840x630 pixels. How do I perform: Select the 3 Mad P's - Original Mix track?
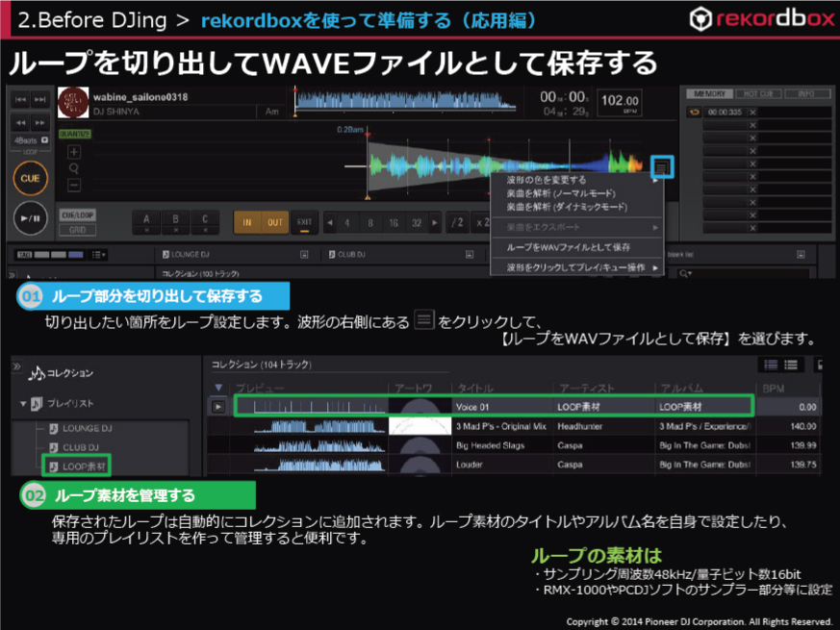(514, 426)
